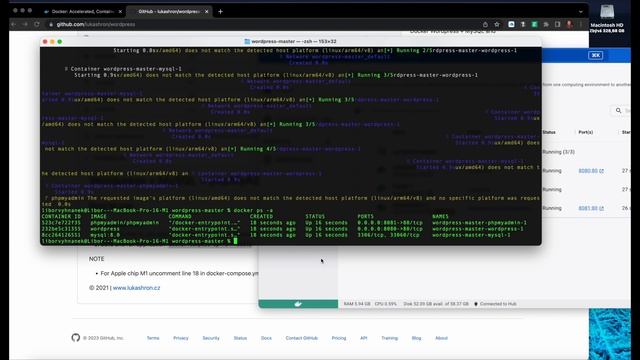This screenshot has height=360, width=640.
Task: Open the new tab with the plus button
Action: click(x=220, y=11)
